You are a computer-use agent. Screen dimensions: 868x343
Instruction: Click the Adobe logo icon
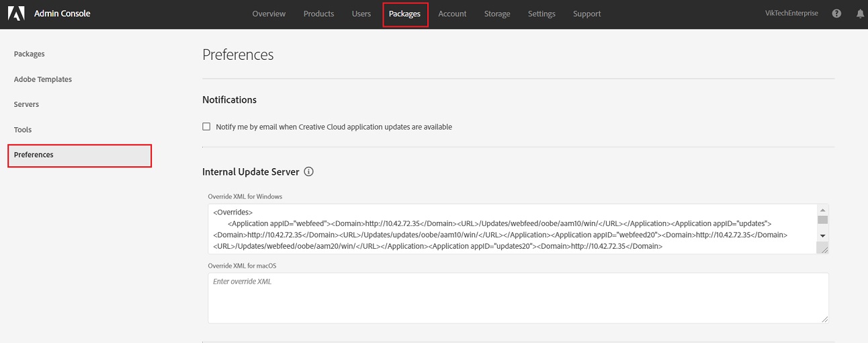click(16, 13)
